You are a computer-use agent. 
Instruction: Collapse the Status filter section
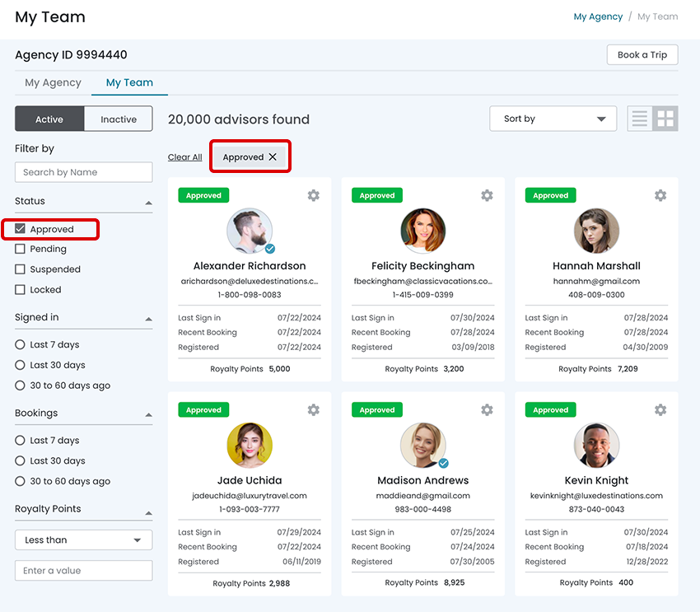click(148, 202)
